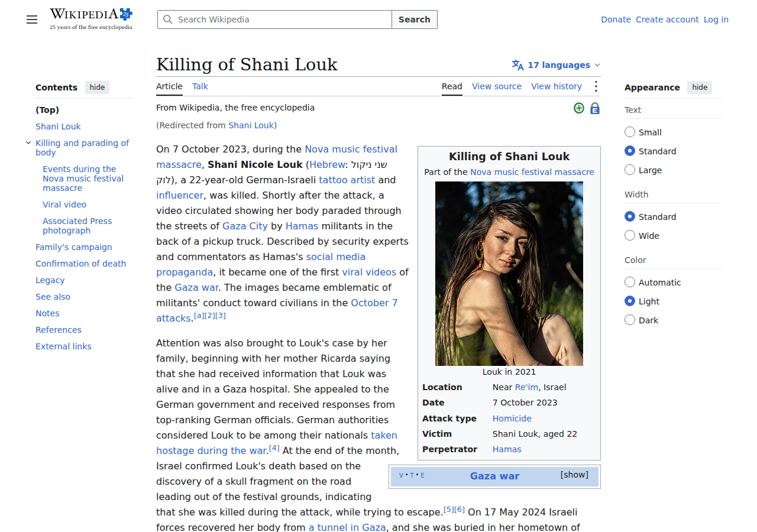Hide the Appearance panel
757x532 pixels.
(x=700, y=87)
